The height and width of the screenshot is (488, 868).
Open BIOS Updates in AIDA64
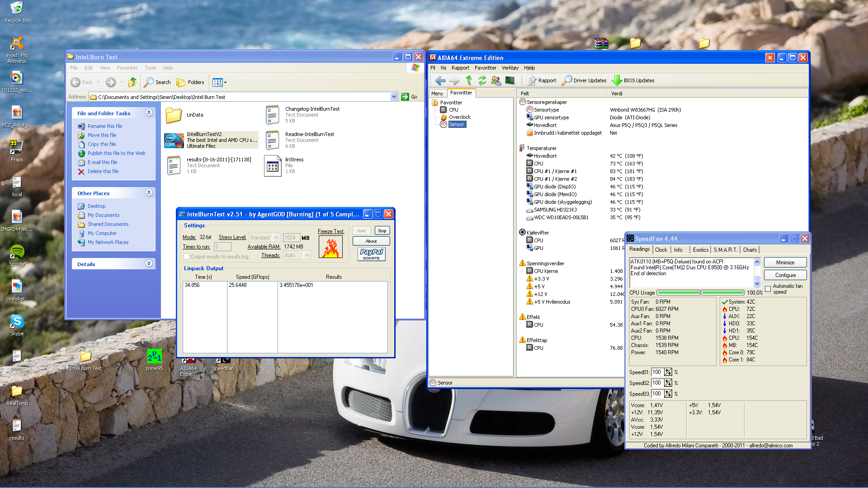pos(633,80)
